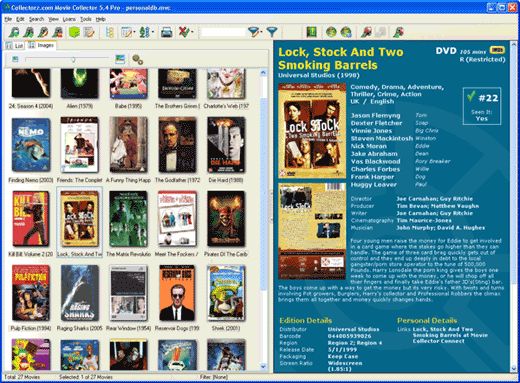The height and width of the screenshot is (383, 520).
Task: Open the Tools menu
Action: pos(86,19)
